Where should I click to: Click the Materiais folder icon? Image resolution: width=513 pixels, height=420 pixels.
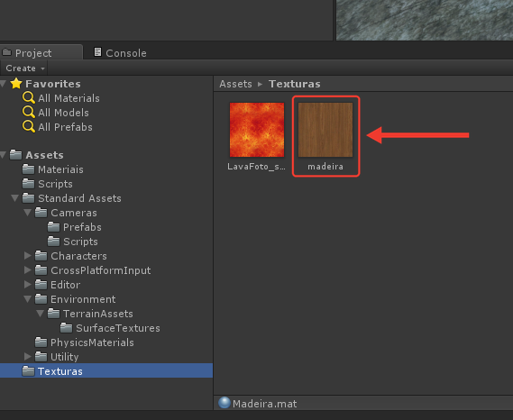(29, 169)
